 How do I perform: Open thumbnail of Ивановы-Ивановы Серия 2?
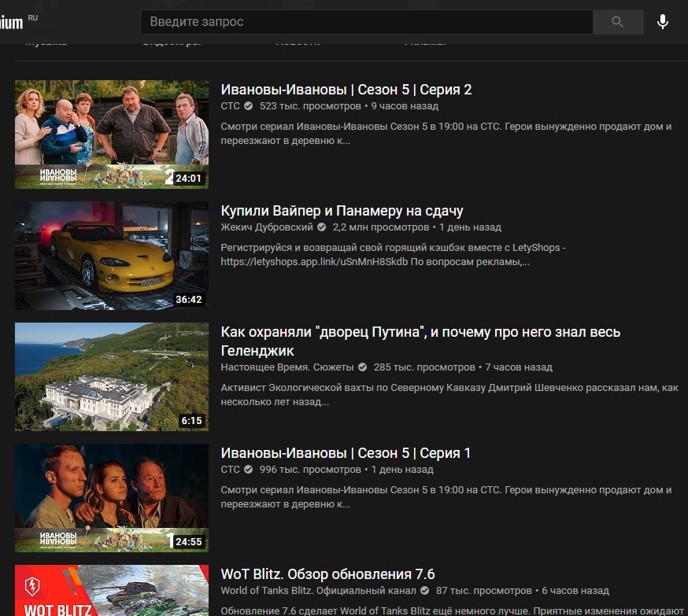pos(112,135)
